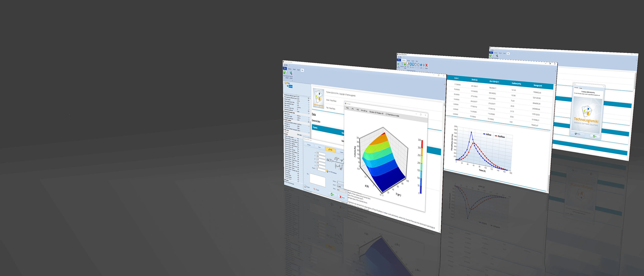
Task: Click the PNG button in the 3D chart window
Action: point(347,108)
